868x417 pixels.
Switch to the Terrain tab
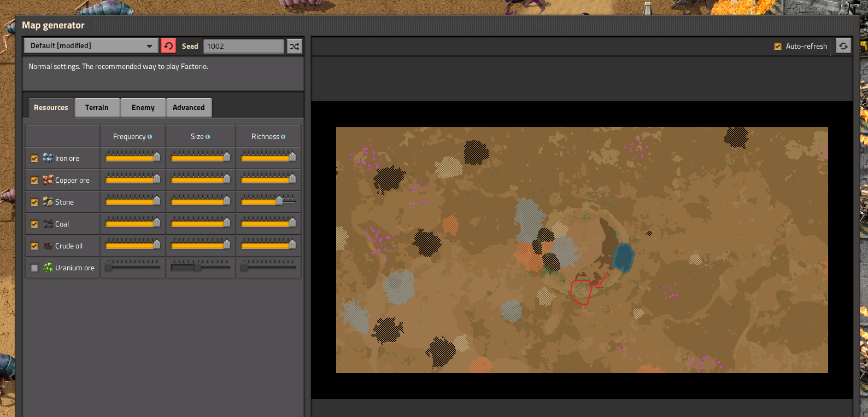click(x=97, y=108)
